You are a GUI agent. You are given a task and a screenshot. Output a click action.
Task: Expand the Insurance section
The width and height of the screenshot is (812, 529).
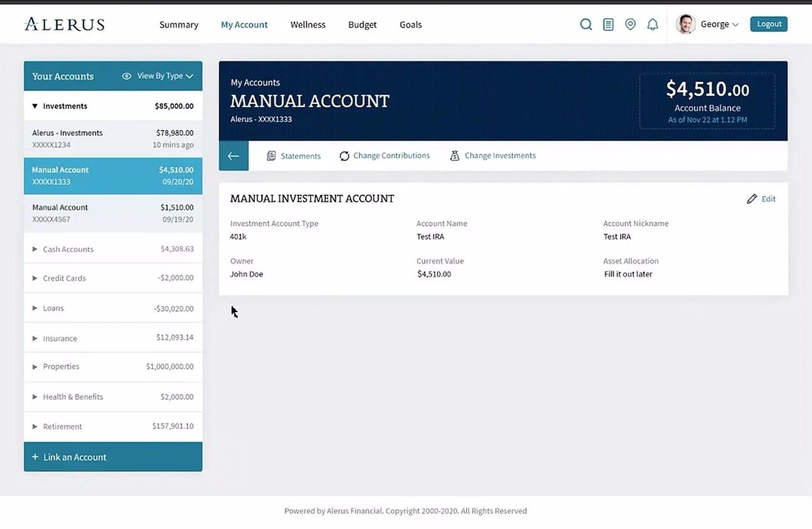pos(35,338)
